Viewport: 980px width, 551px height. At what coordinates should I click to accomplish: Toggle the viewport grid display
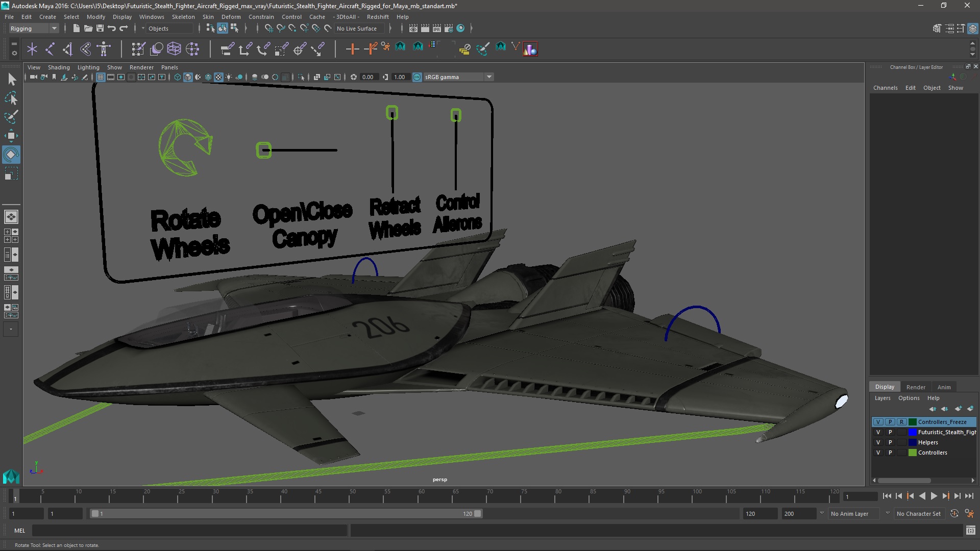coord(101,77)
